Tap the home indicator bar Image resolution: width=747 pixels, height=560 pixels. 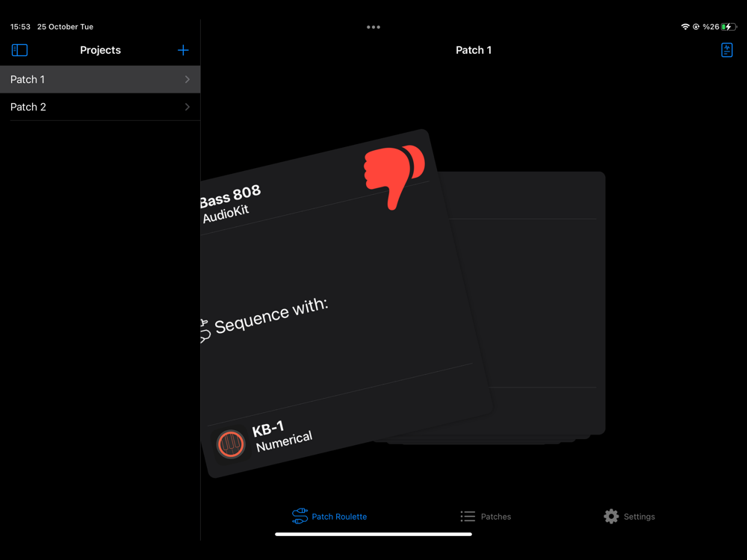pos(373,535)
